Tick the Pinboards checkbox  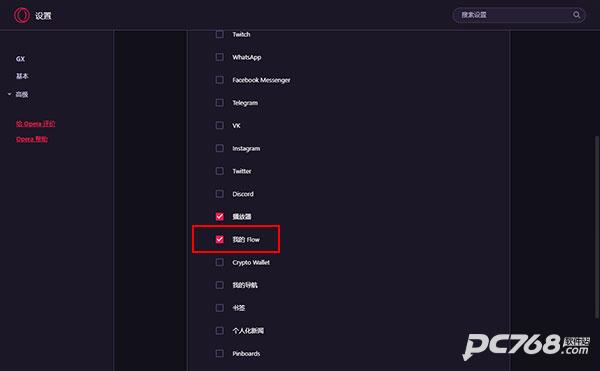pos(220,353)
